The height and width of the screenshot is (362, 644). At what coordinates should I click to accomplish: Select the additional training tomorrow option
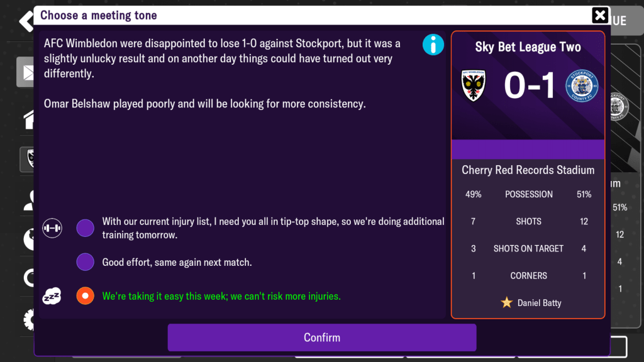click(x=85, y=228)
